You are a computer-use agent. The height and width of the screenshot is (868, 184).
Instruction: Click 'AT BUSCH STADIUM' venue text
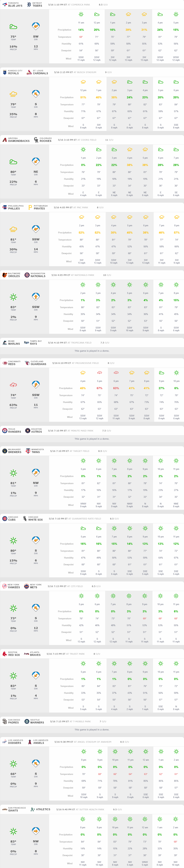(85, 72)
